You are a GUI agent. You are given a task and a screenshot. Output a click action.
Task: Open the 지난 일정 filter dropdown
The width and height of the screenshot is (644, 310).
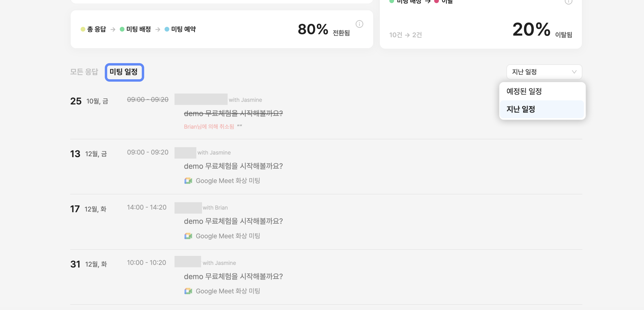(x=544, y=72)
